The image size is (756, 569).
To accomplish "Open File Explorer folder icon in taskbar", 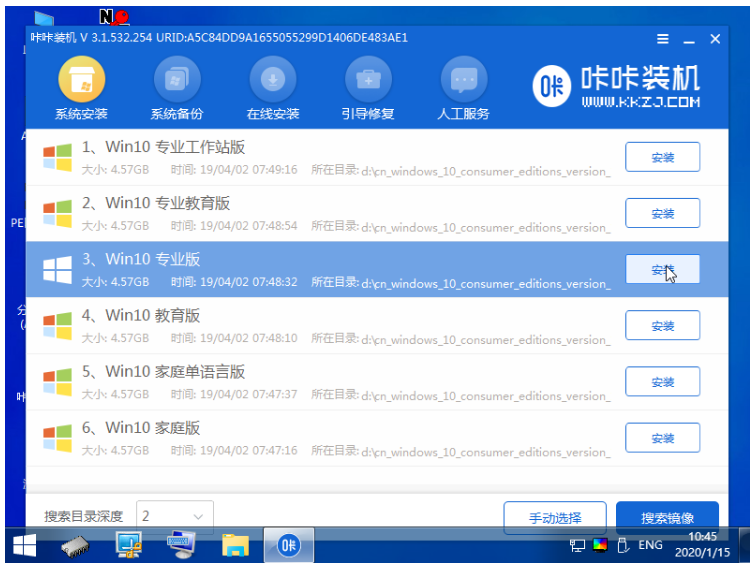I will (235, 545).
